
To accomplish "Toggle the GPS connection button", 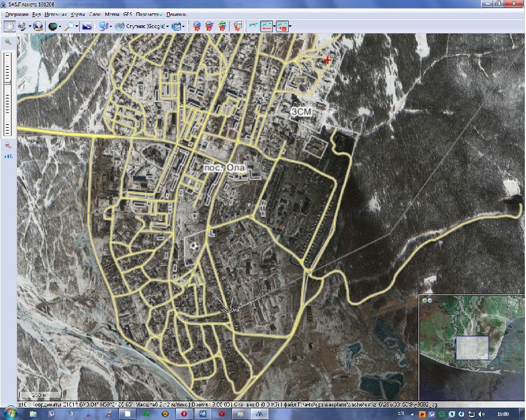I will [x=253, y=26].
